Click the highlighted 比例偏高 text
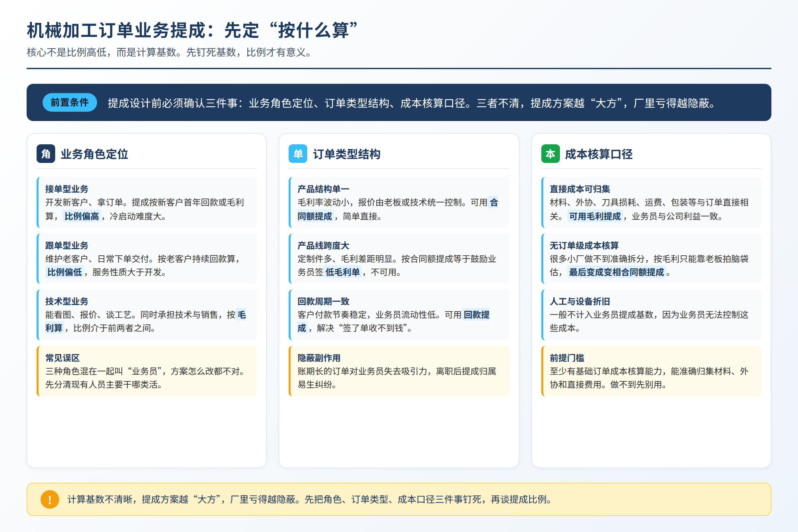The width and height of the screenshot is (798, 532). pyautogui.click(x=81, y=216)
